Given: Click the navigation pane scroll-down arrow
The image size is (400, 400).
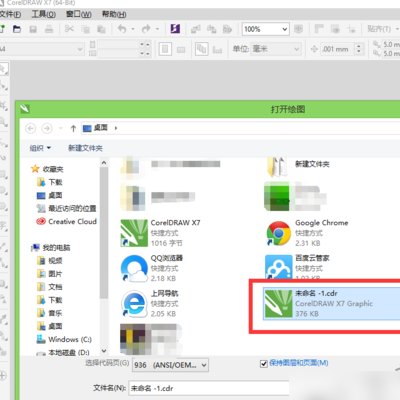Looking at the screenshot, I should (104, 351).
